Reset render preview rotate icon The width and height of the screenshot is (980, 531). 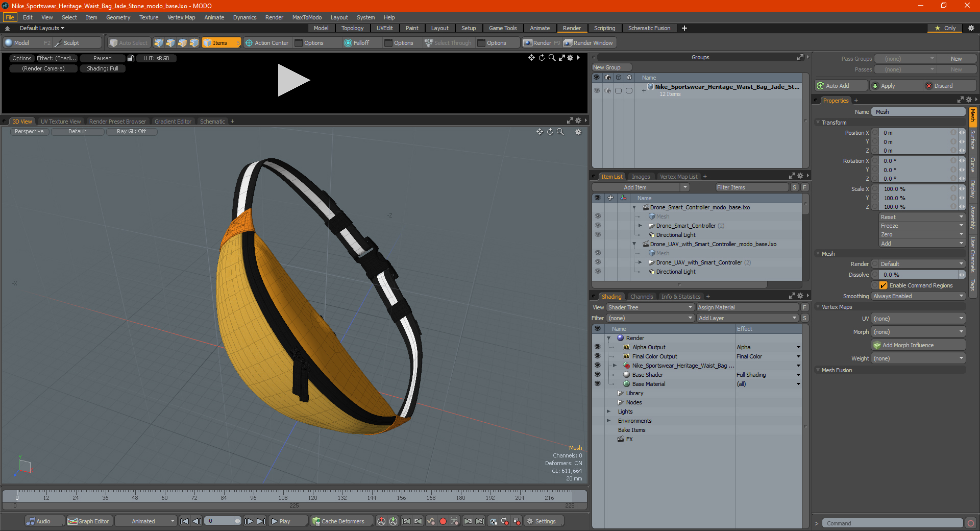(542, 58)
